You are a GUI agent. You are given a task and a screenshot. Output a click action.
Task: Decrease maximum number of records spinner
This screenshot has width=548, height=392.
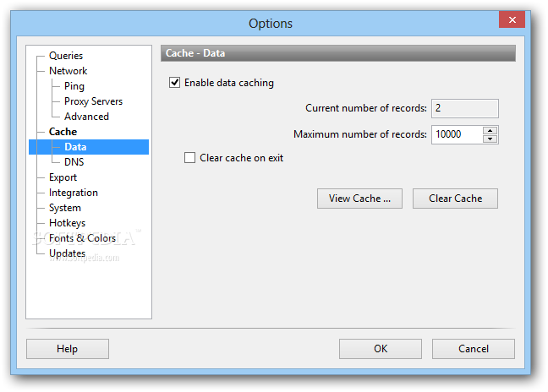(x=490, y=139)
